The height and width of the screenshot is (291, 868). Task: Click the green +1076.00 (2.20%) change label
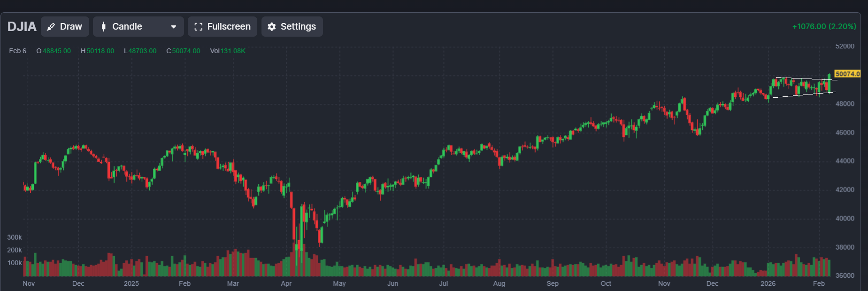824,26
